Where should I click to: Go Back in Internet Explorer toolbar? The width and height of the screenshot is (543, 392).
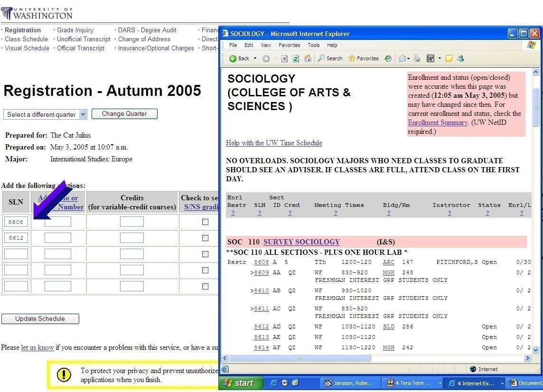[x=239, y=58]
